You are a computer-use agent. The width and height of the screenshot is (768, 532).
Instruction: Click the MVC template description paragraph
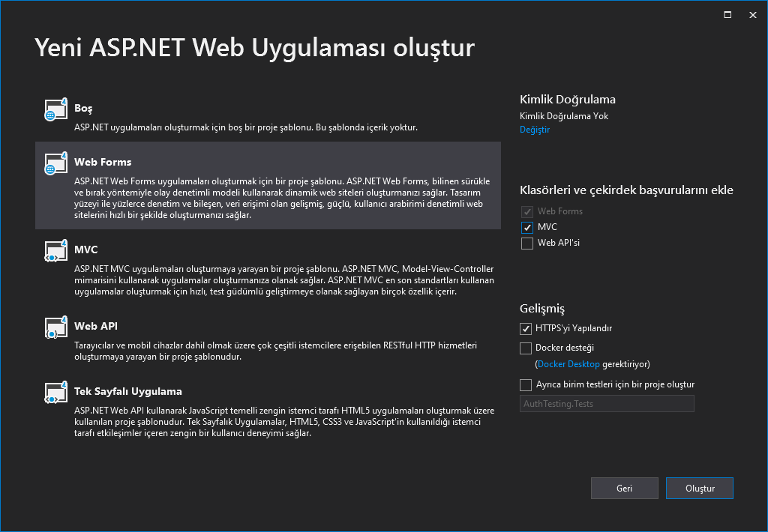click(x=284, y=280)
